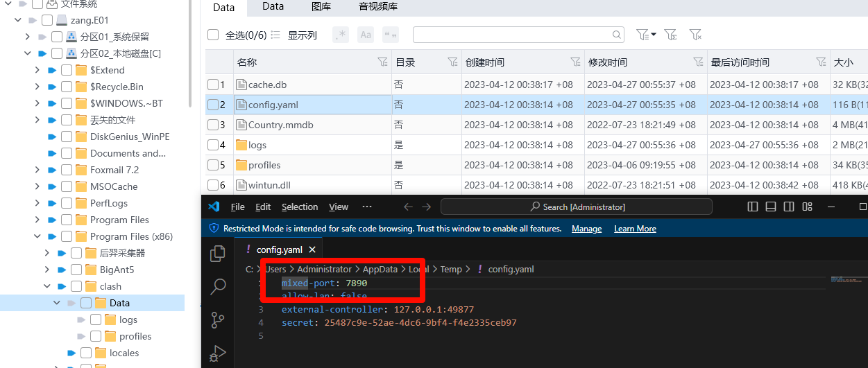The width and height of the screenshot is (868, 368).
Task: Open Run and Debug view in VS Code
Action: (x=218, y=352)
